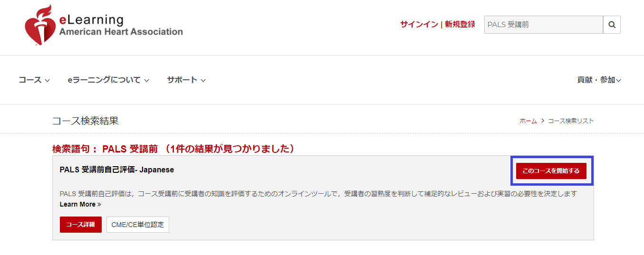Click the サインイン link
Viewport: 644px width, 255px height.
pyautogui.click(x=419, y=25)
